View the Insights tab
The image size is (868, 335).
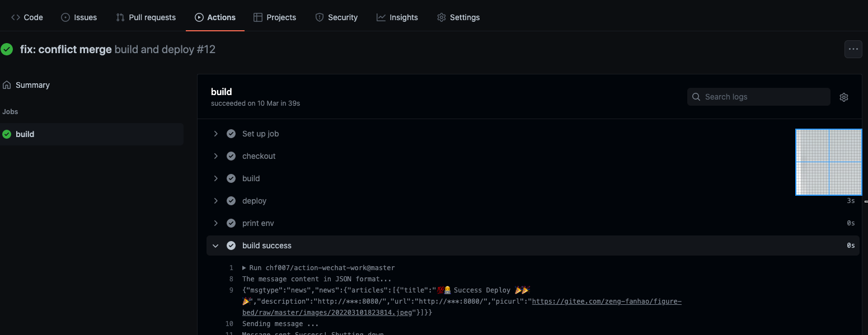point(397,17)
